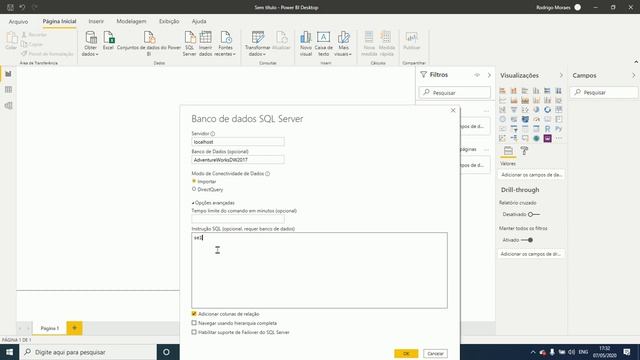Screen dimensions: 640x360
Task: Click inside the Instrução SQL text box
Action: (319, 270)
